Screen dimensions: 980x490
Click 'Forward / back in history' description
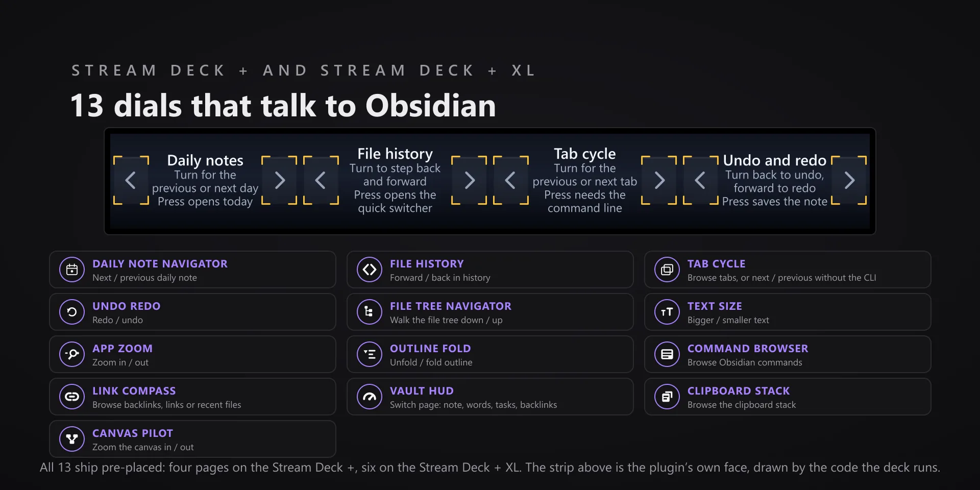(x=440, y=278)
